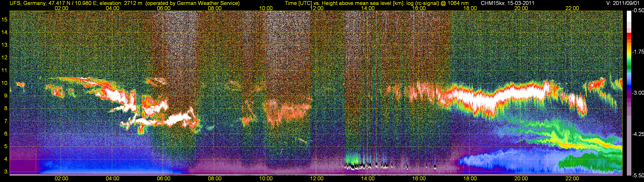Click the 08:00 label on the bottom time axis
Image resolution: width=644 pixels, height=182 pixels.
click(x=215, y=179)
